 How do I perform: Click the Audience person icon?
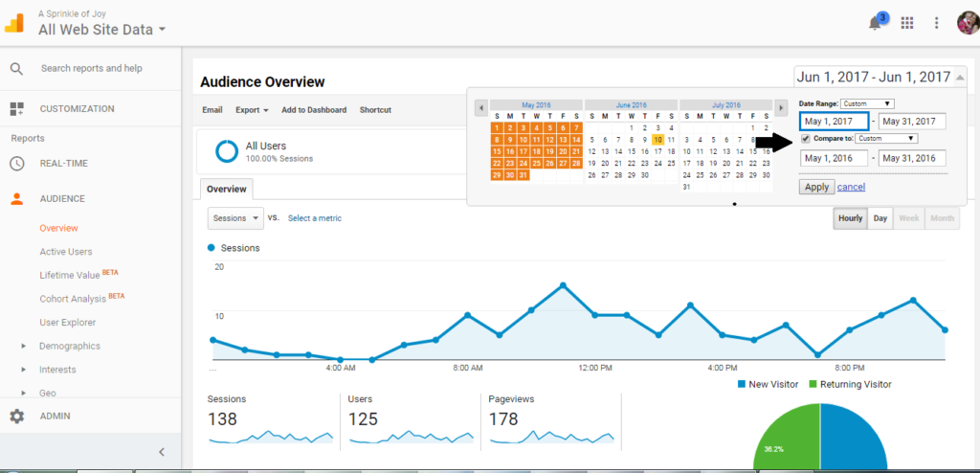click(17, 199)
